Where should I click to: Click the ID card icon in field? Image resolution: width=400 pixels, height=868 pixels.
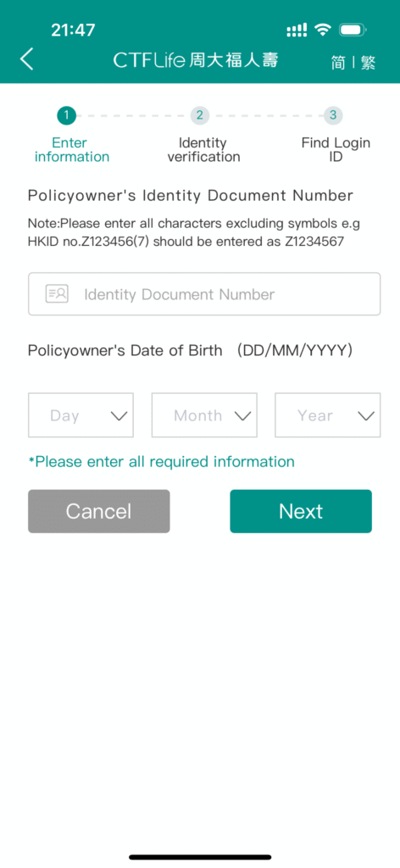[57, 294]
